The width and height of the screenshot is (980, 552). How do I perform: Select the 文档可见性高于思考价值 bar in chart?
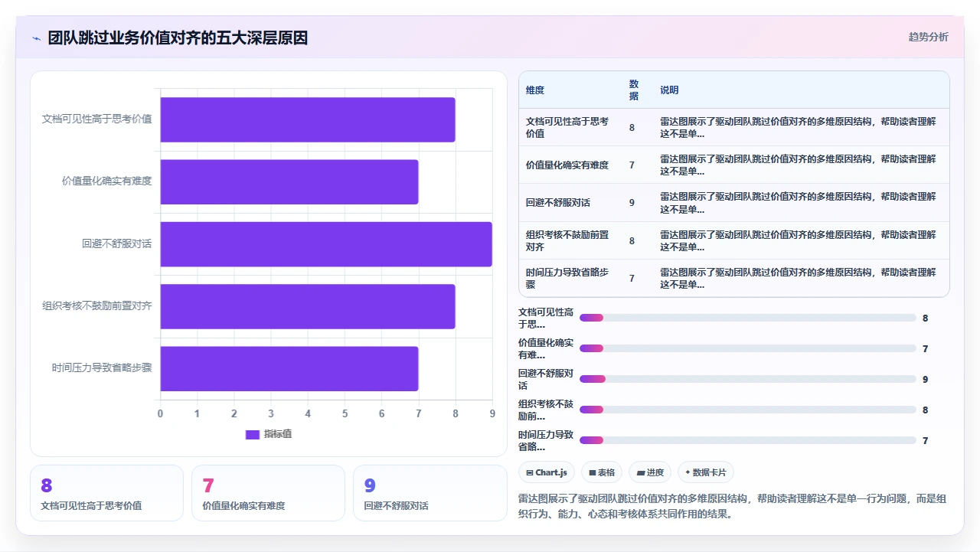(308, 119)
